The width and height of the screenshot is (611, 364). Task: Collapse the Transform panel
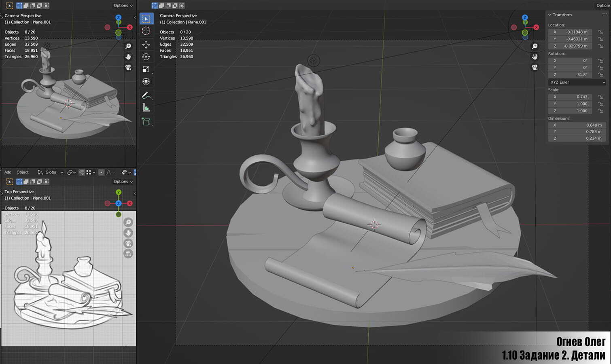[x=550, y=15]
